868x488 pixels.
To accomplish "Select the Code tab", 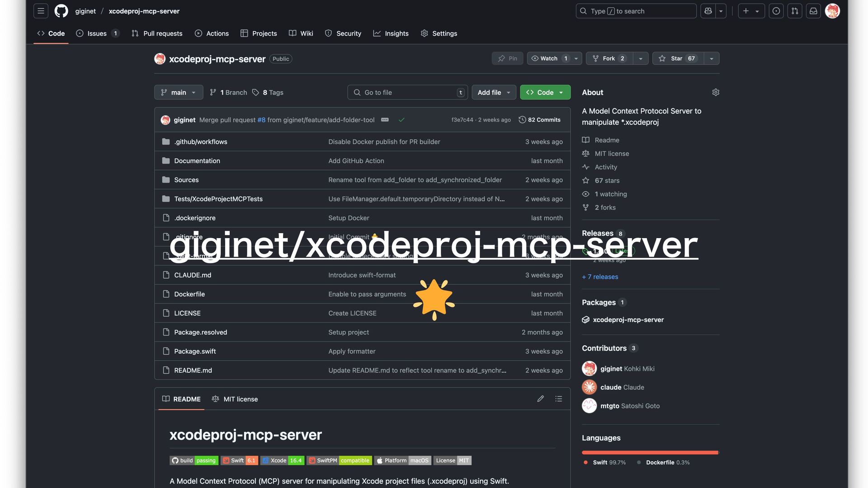I will (51, 33).
